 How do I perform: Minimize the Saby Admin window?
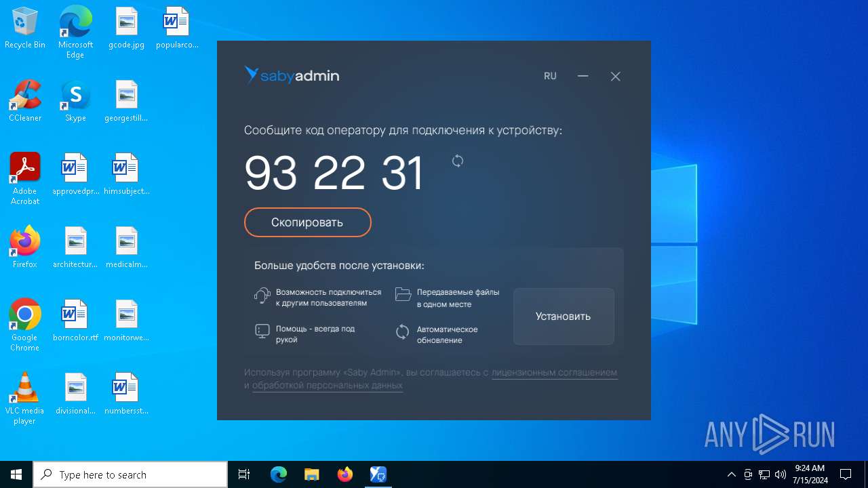(x=583, y=76)
